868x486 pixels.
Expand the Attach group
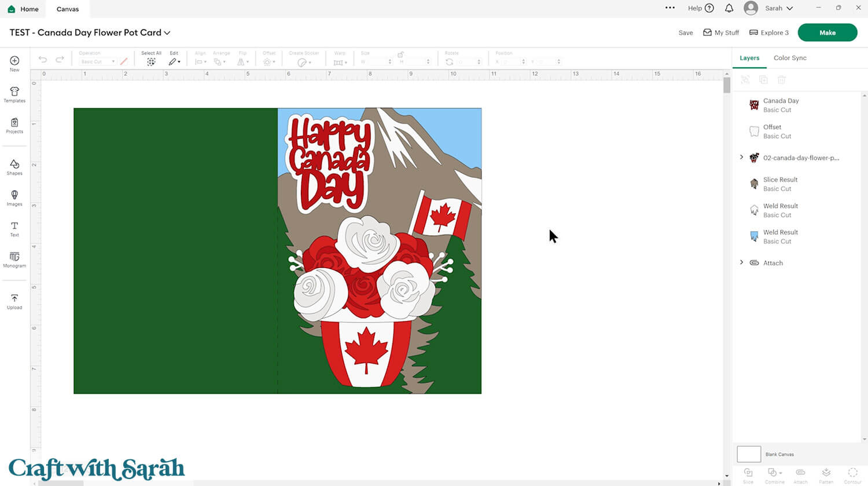(742, 262)
